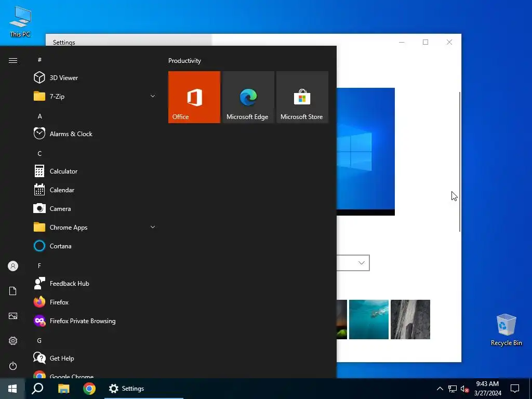This screenshot has width=532, height=399.
Task: Click the letter A section header
Action: tap(39, 116)
